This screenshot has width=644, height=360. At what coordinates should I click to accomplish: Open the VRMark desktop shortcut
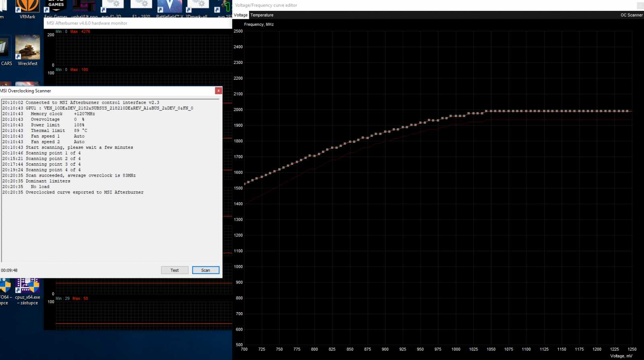point(27,9)
